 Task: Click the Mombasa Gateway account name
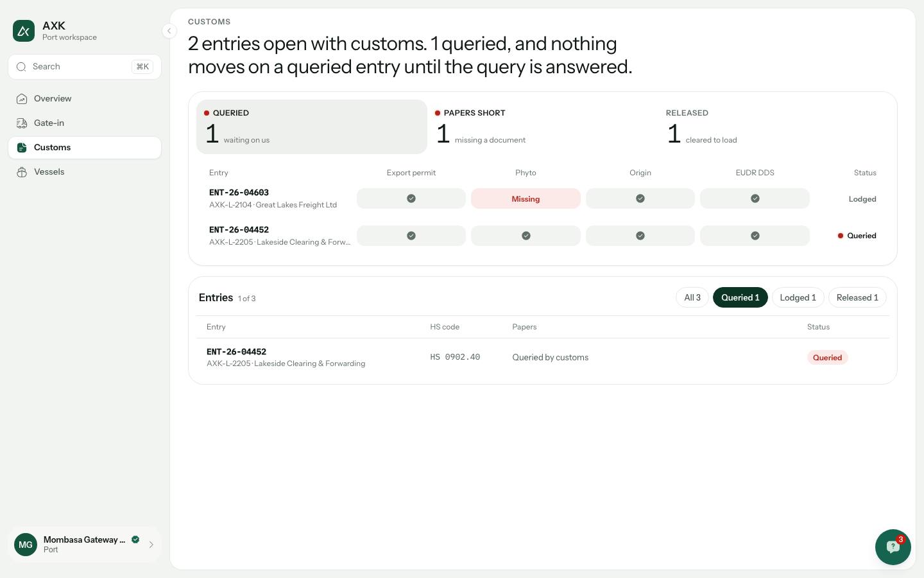tap(84, 539)
